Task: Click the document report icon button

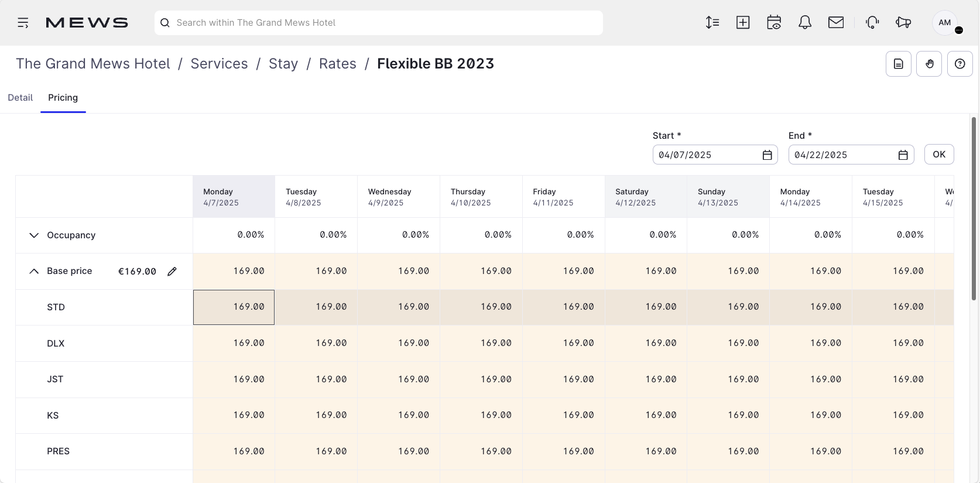Action: tap(899, 64)
